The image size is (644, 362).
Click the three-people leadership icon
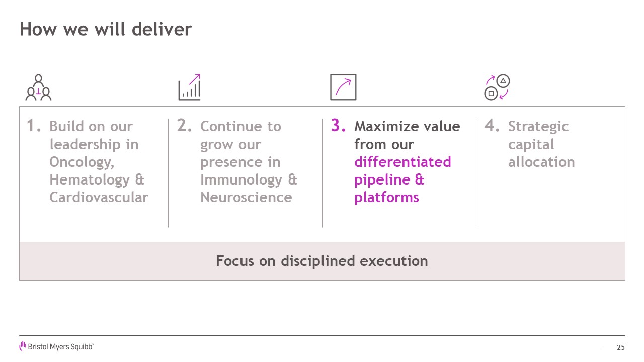tap(39, 87)
